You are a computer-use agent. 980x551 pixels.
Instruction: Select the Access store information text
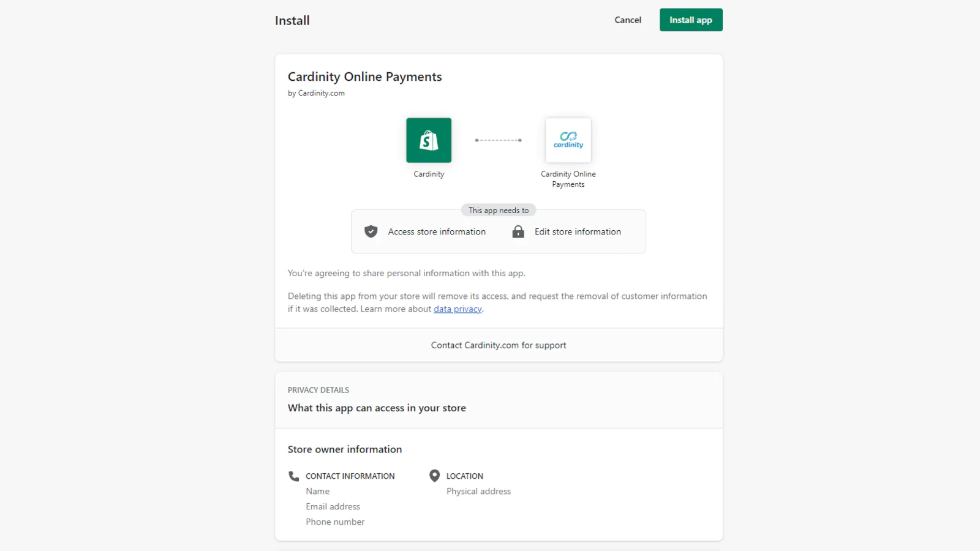[437, 232]
